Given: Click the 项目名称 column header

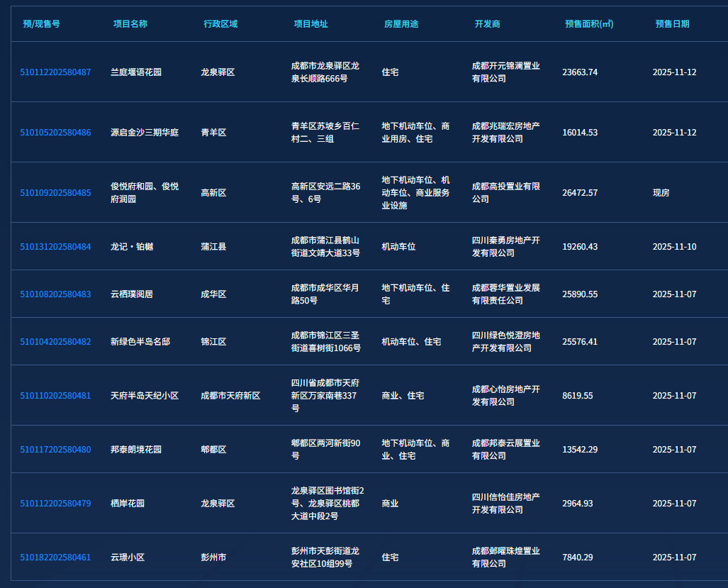Looking at the screenshot, I should click(x=130, y=24).
